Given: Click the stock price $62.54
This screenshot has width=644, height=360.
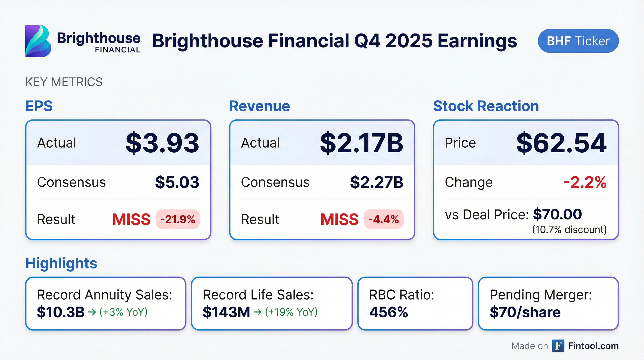Looking at the screenshot, I should (561, 143).
